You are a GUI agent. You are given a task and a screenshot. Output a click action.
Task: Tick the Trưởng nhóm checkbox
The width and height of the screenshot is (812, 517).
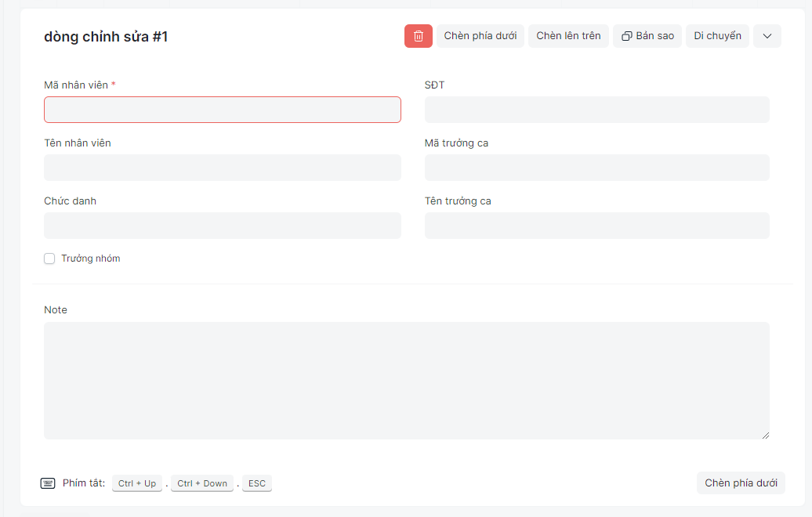point(49,258)
